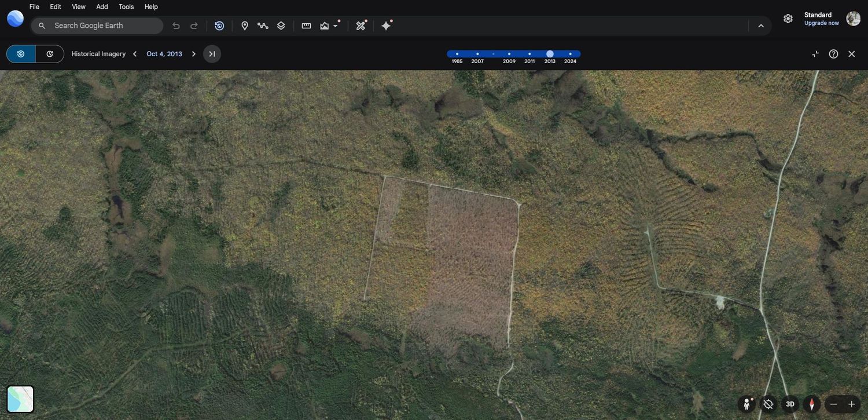Open the tile overlay layers tool
This screenshot has height=420, width=868.
coord(281,25)
